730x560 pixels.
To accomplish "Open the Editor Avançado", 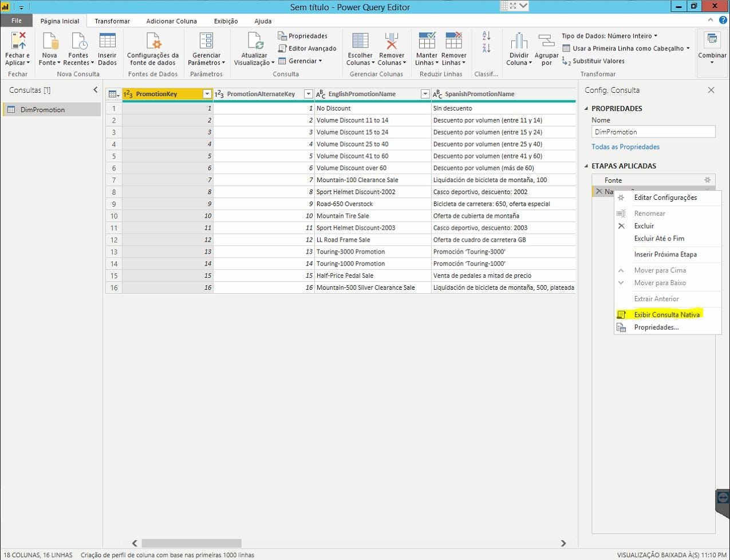I will (x=307, y=49).
